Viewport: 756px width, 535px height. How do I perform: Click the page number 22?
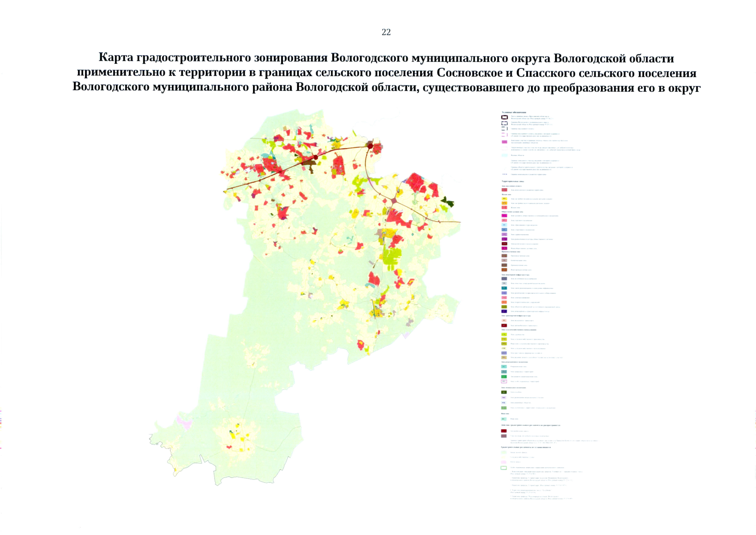coord(386,32)
